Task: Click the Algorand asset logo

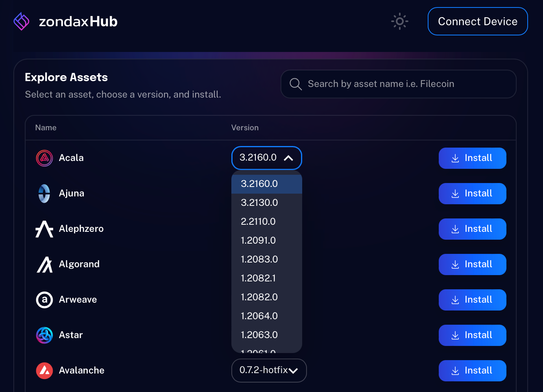Action: point(44,264)
